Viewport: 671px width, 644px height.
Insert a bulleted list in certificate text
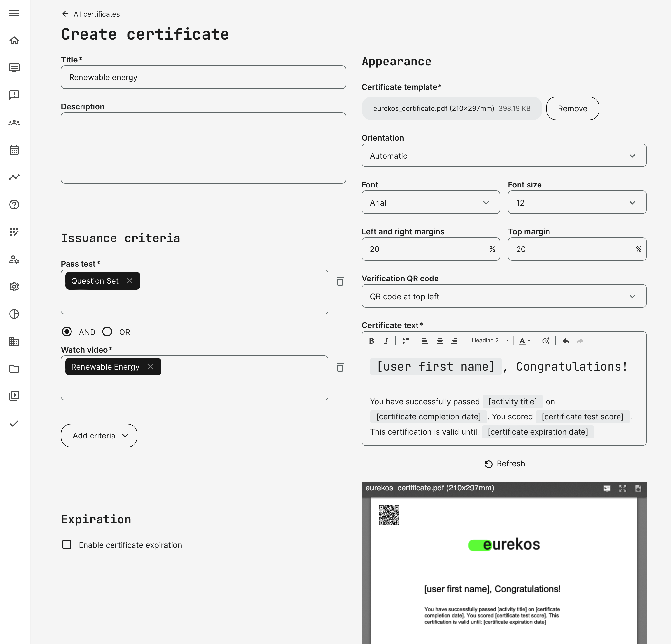[406, 341]
